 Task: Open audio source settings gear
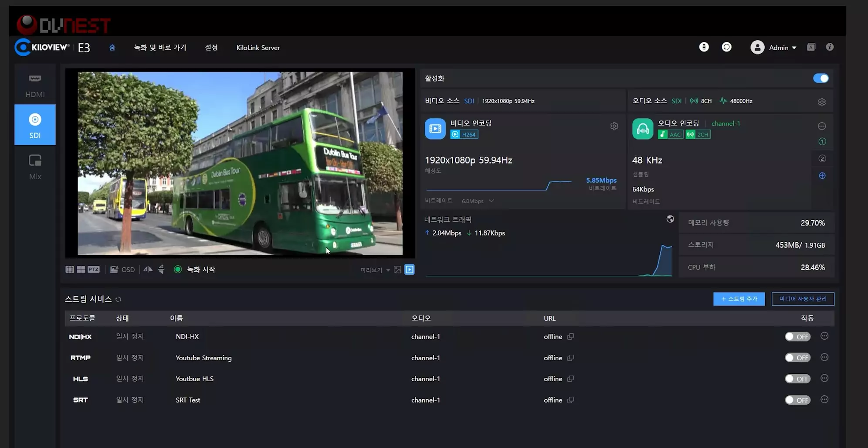coord(821,102)
